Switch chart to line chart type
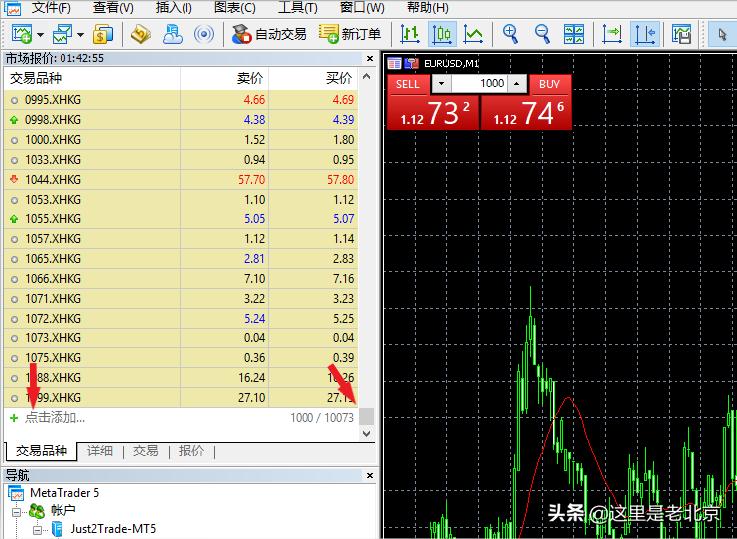The height and width of the screenshot is (539, 737). coord(473,34)
